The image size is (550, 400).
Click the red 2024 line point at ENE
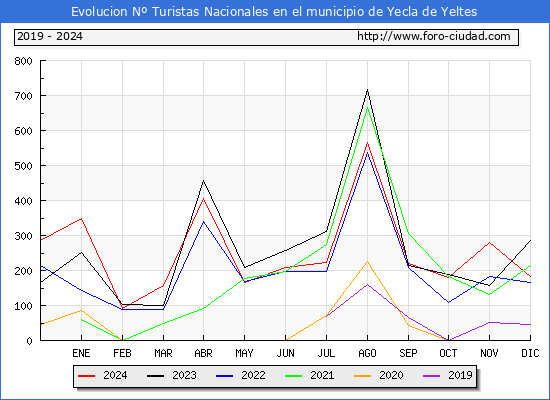pos(81,219)
